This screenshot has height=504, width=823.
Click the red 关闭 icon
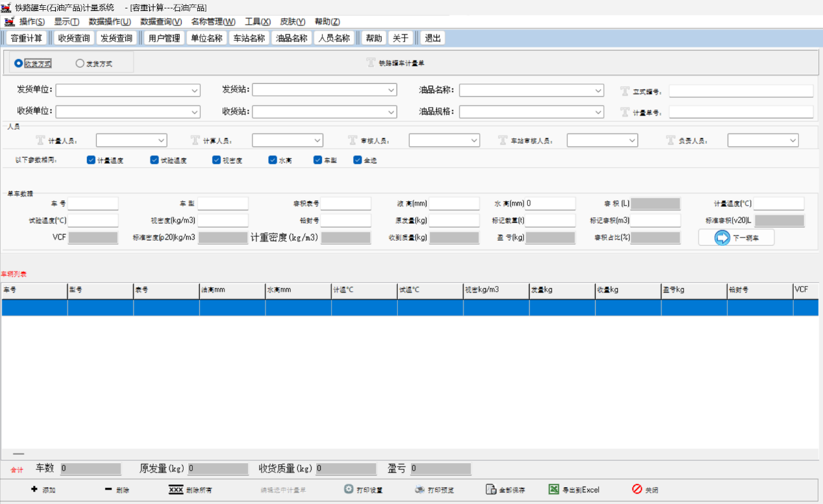click(637, 490)
